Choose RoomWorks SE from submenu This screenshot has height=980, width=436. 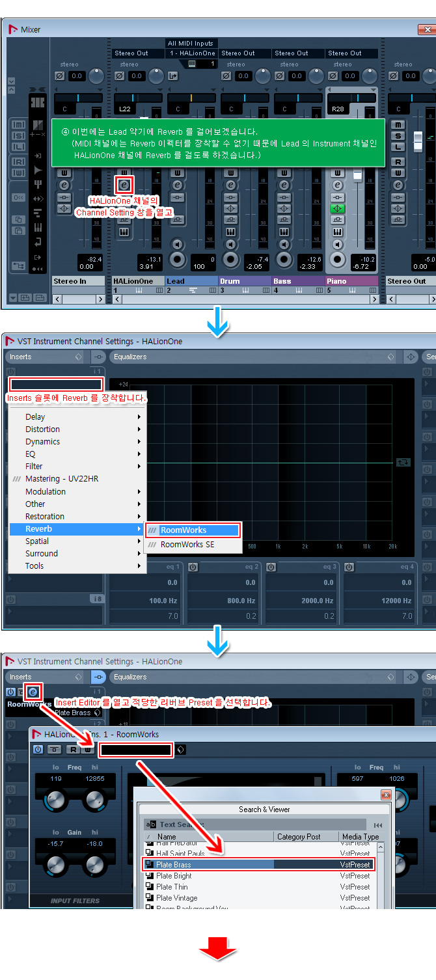click(x=193, y=544)
